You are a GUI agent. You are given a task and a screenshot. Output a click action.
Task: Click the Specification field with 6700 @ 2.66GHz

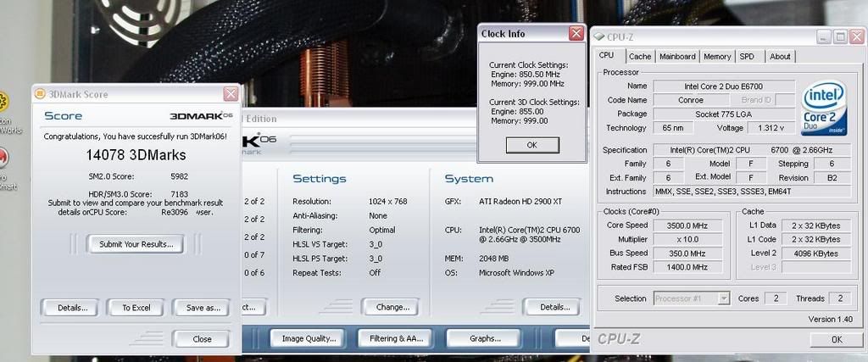point(753,150)
